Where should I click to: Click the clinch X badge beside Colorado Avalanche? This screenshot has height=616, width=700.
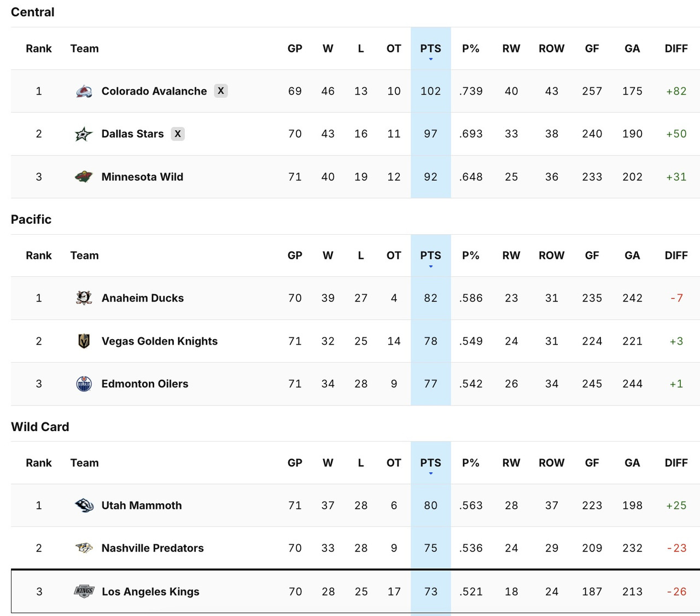click(x=221, y=91)
